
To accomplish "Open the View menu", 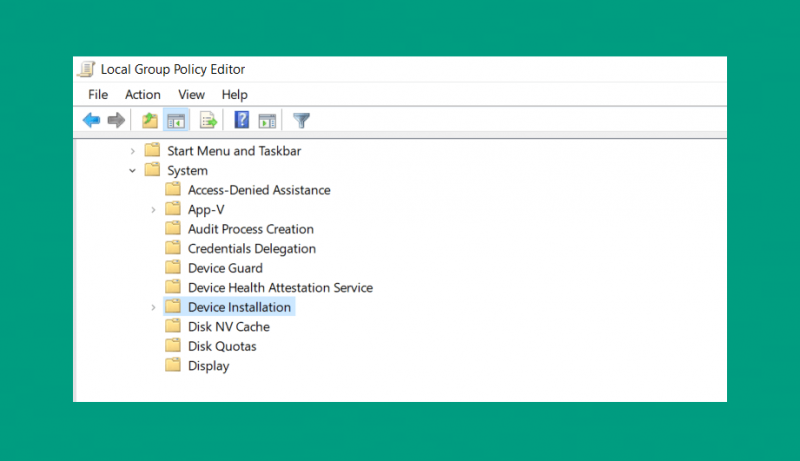I will click(x=191, y=95).
